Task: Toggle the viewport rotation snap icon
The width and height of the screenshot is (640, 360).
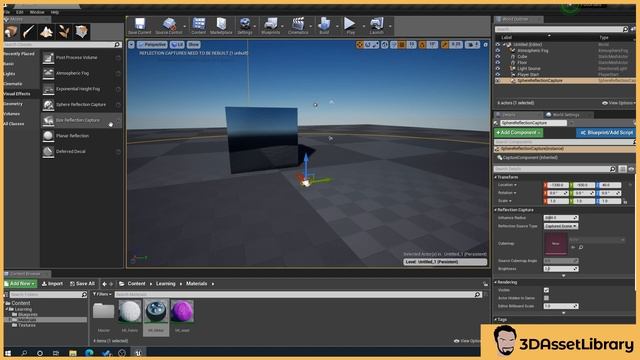Action: point(422,44)
